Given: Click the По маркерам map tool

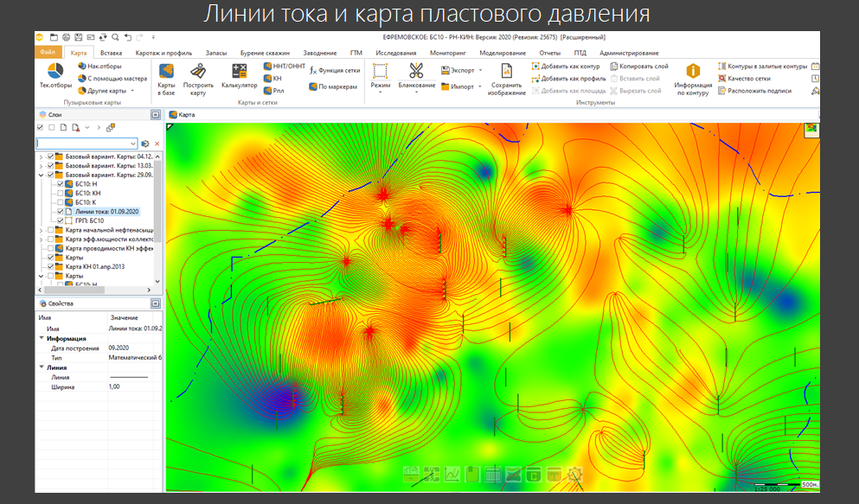Looking at the screenshot, I should (332, 86).
